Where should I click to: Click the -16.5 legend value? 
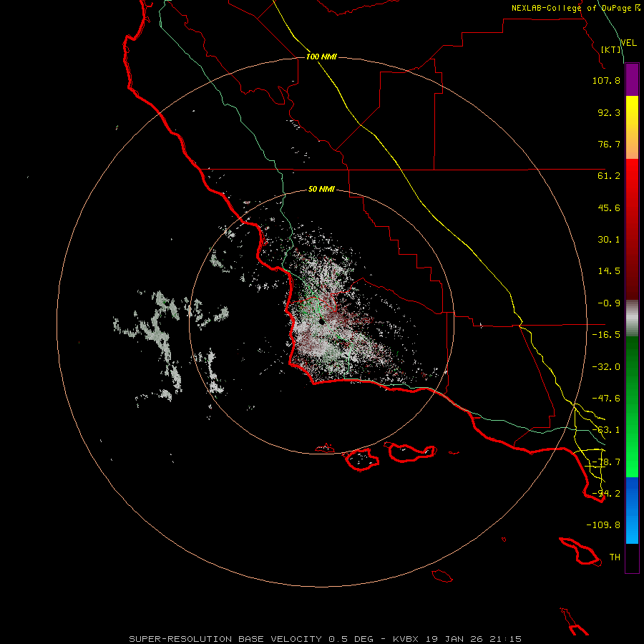(606, 335)
